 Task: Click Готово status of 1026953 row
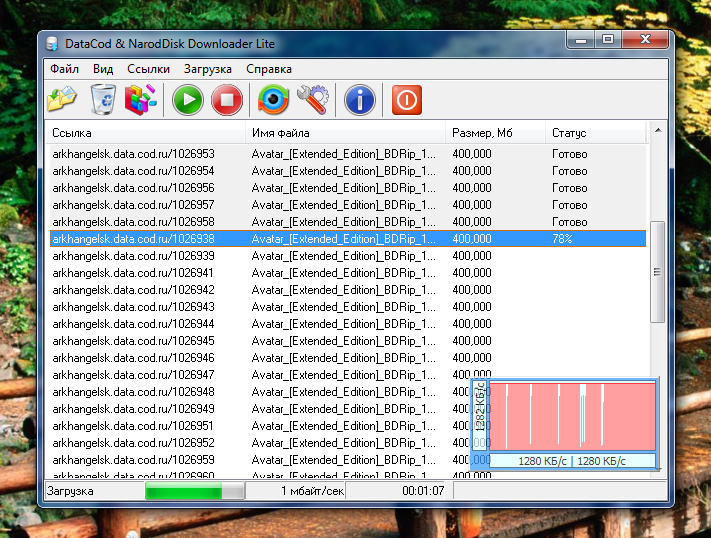(570, 154)
